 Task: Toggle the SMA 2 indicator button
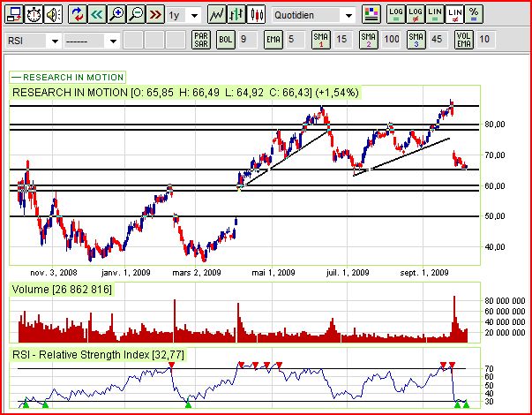coord(369,40)
